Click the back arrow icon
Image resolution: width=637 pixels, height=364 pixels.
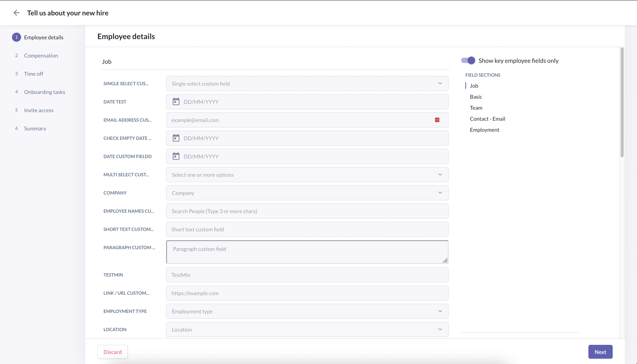[x=17, y=13]
